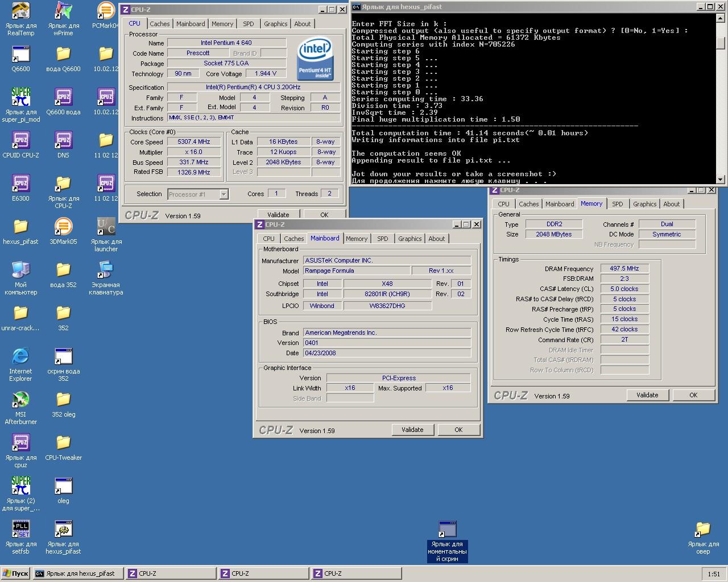Open the hexus_pifast shortcut with gear icon
The width and height of the screenshot is (728, 582).
pyautogui.click(x=63, y=529)
